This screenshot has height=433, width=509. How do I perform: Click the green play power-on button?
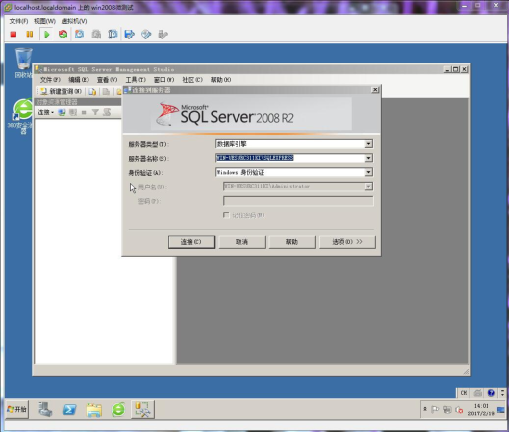click(x=46, y=34)
